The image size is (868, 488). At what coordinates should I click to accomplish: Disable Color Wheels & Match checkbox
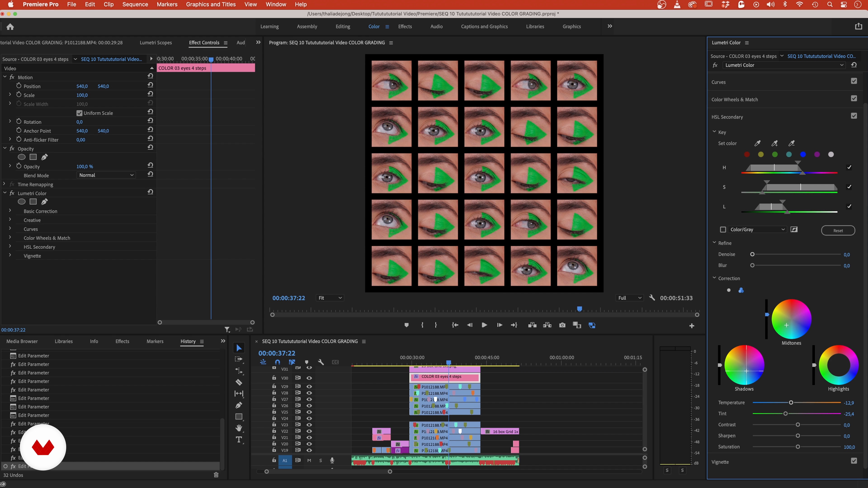click(854, 98)
